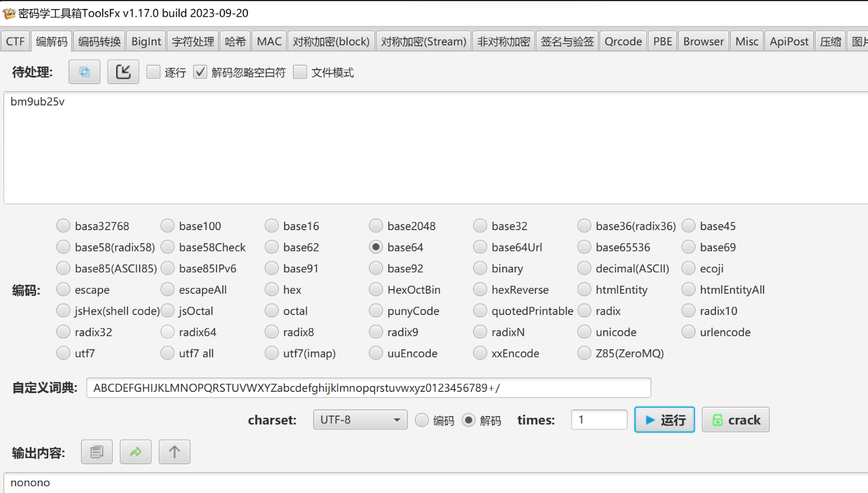The width and height of the screenshot is (868, 493).
Task: Select the escape radio option
Action: pyautogui.click(x=63, y=290)
